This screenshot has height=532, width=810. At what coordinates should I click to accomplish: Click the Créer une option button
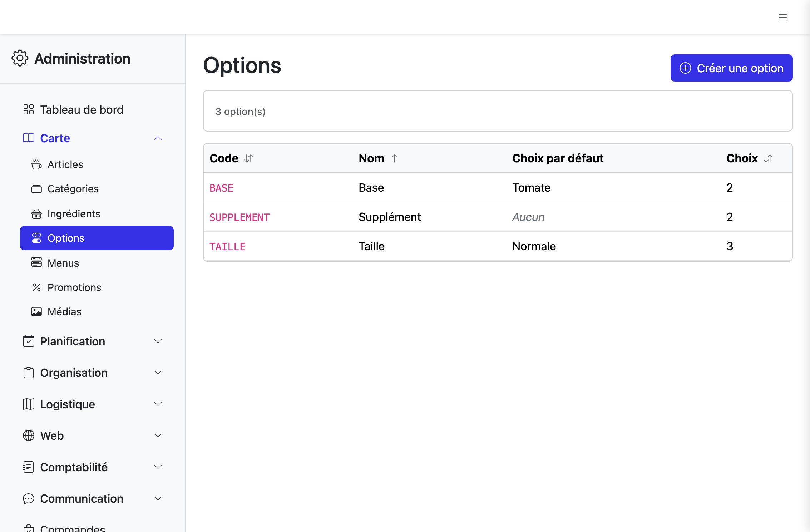pyautogui.click(x=731, y=68)
